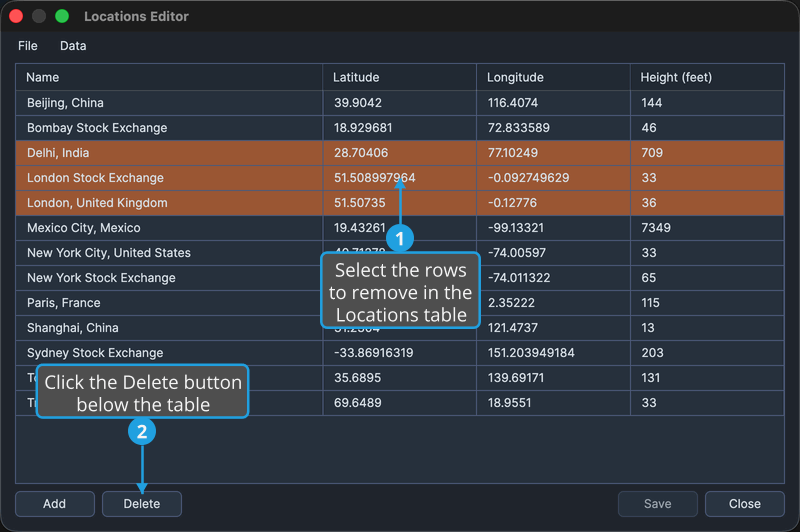Click longitude cell -74.011322

[x=553, y=277]
